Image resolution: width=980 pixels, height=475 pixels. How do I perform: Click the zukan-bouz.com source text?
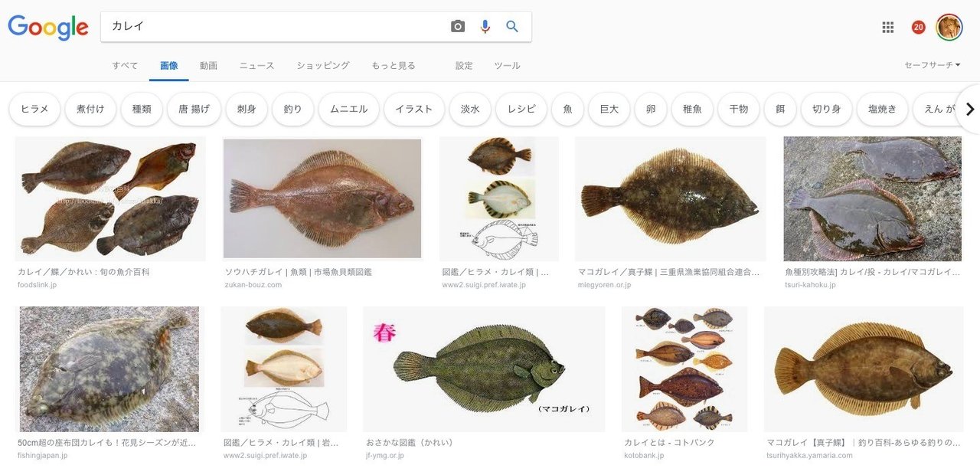point(253,285)
